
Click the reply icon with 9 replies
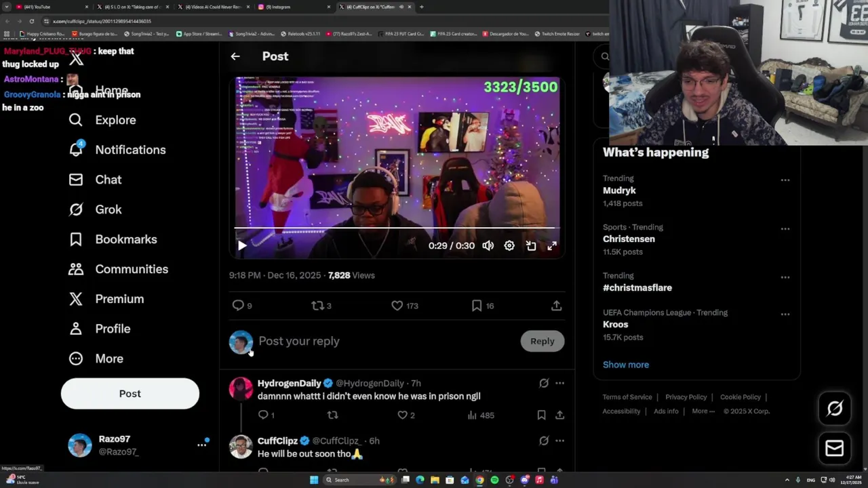(242, 306)
